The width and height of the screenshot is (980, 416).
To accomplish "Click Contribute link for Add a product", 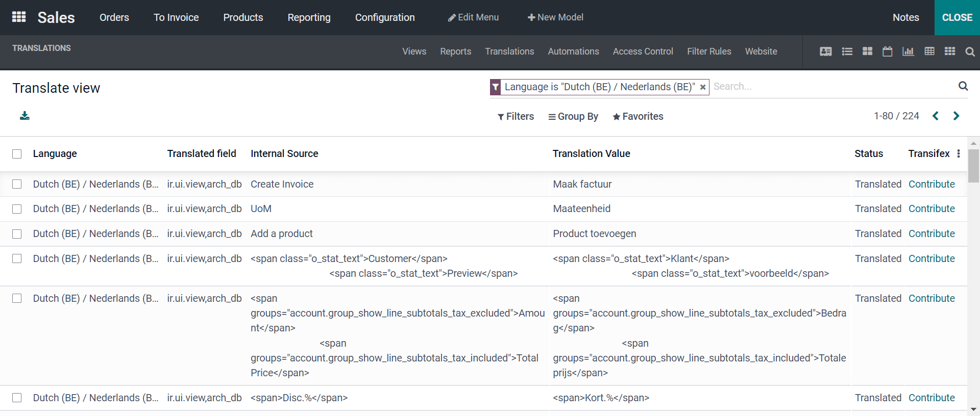I will 932,233.
